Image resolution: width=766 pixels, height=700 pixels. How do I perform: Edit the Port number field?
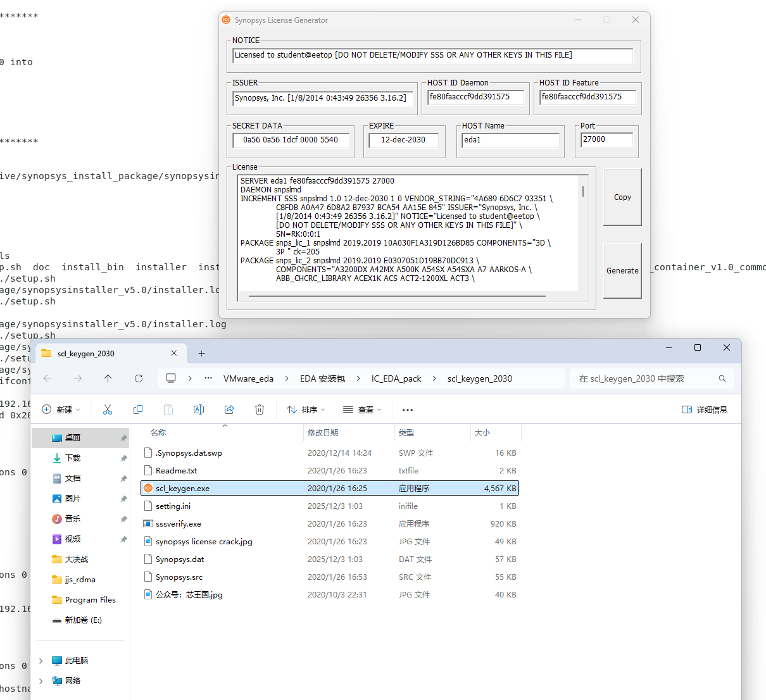coord(606,139)
